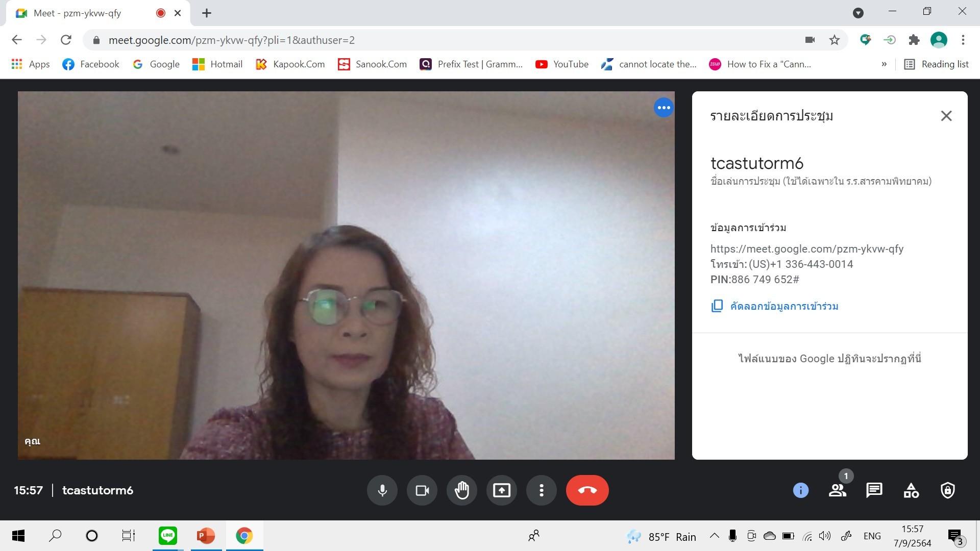Raise hand in the meeting

tap(461, 490)
